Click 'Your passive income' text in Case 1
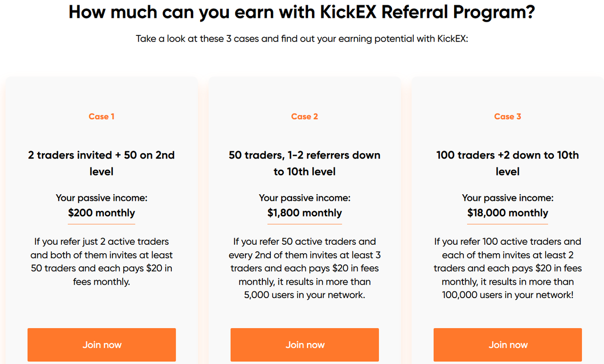 [101, 198]
